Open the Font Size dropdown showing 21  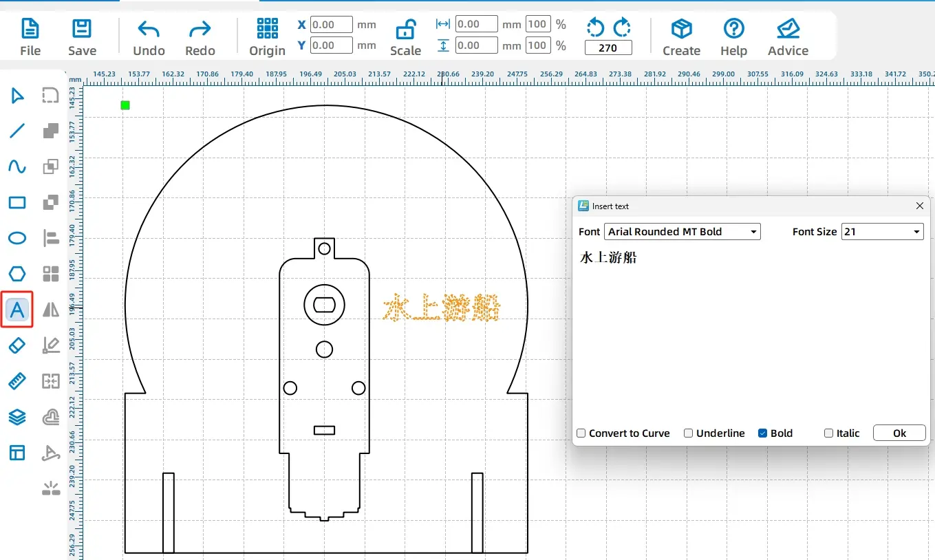tap(882, 232)
